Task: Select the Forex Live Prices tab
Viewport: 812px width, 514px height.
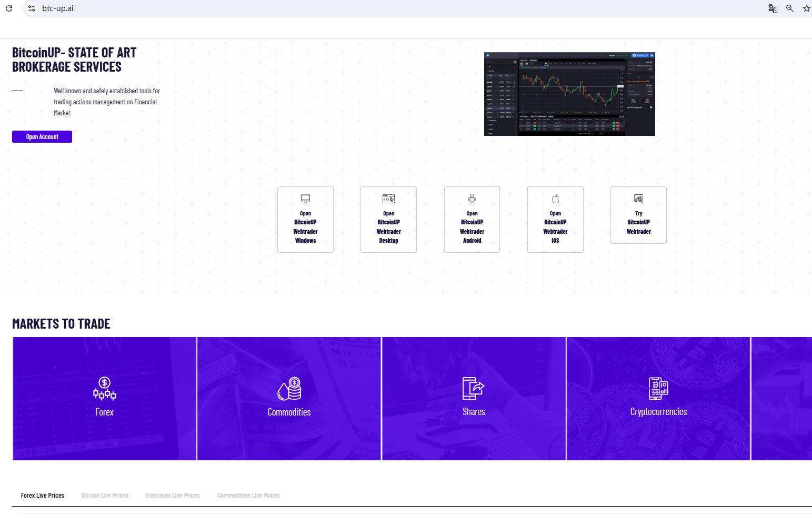Action: click(43, 496)
